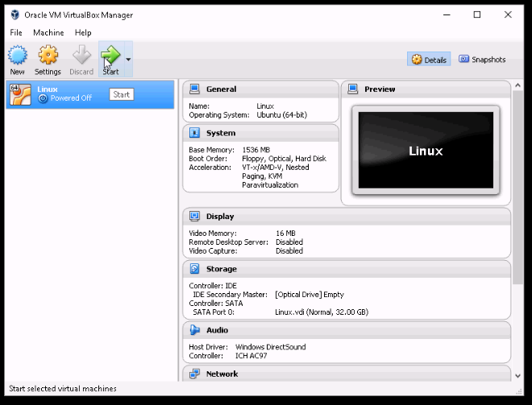Click the Linux VM's Ubuntu OS icon
532x405 pixels.
20,94
